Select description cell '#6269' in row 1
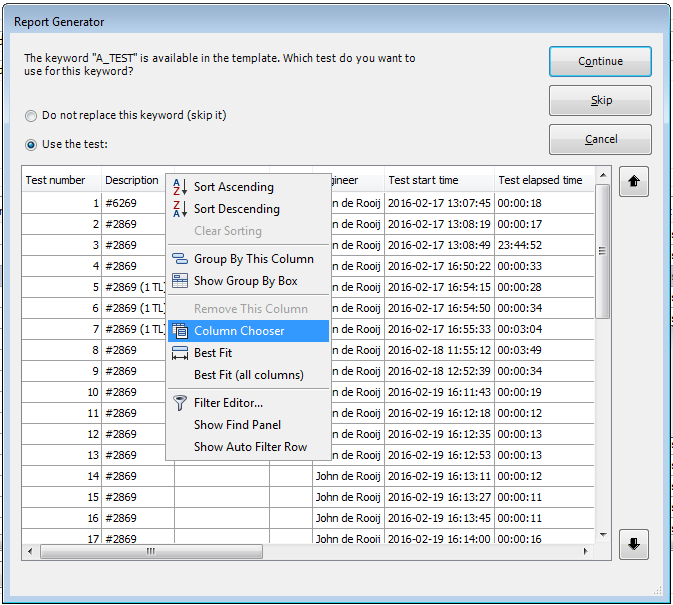This screenshot has width=673, height=605. [133, 203]
